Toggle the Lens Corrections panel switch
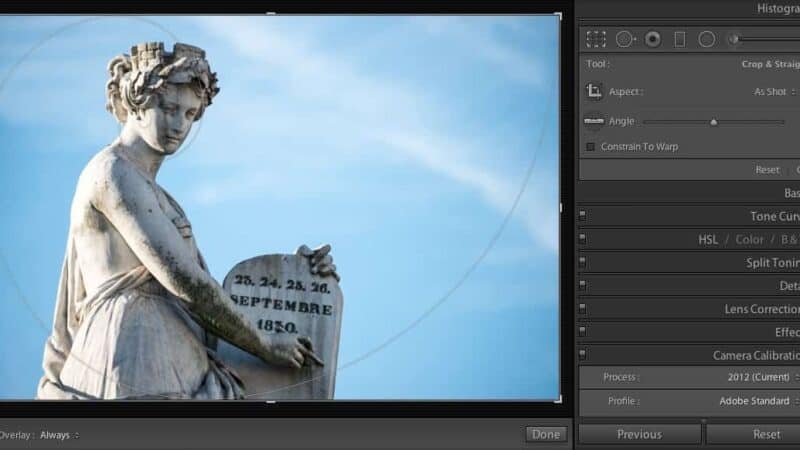 point(582,308)
